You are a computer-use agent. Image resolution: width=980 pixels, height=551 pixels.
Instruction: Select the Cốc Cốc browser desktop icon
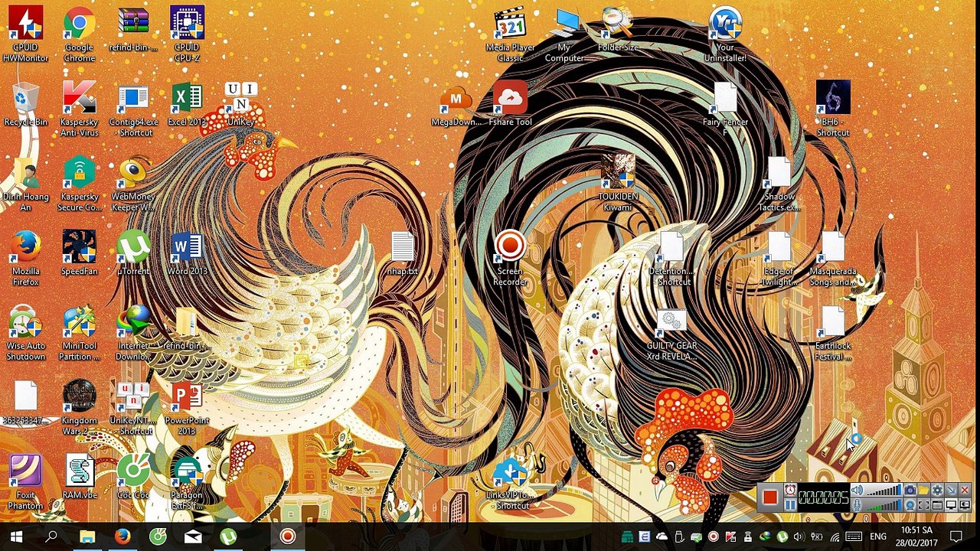(133, 478)
